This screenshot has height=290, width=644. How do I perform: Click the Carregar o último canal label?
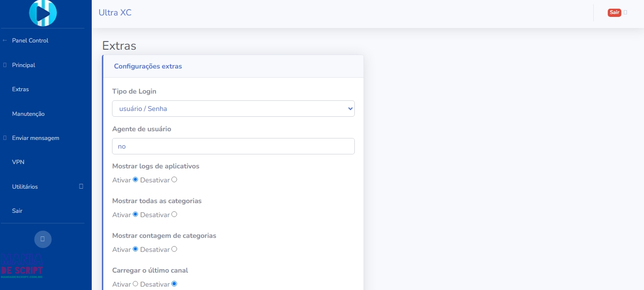[x=150, y=270]
